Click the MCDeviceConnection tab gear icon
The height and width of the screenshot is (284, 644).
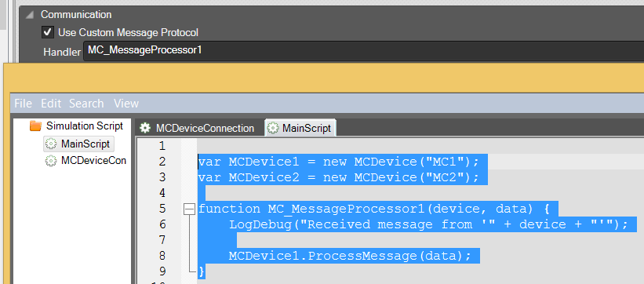pos(145,128)
